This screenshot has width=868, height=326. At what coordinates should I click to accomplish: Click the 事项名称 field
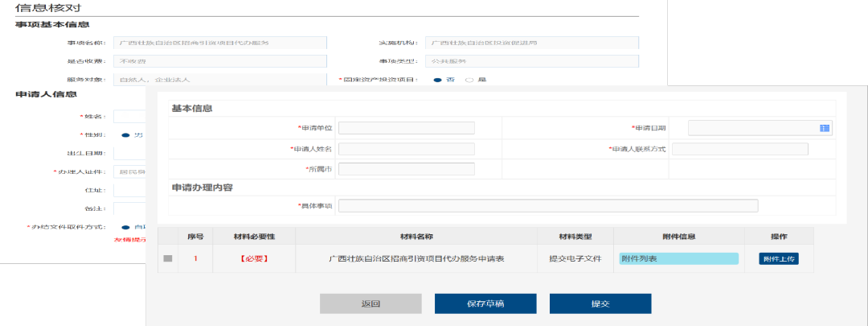[x=220, y=42]
